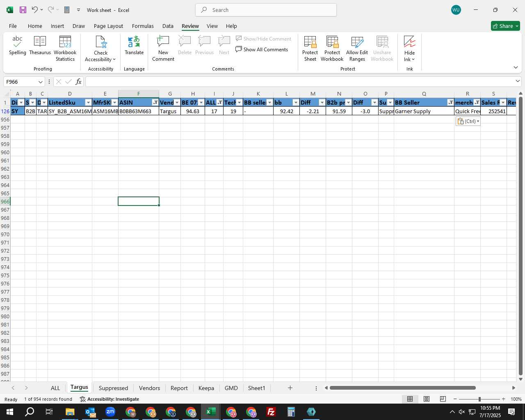Click Protect Sheet icon
The height and width of the screenshot is (420, 525).
coord(310,48)
